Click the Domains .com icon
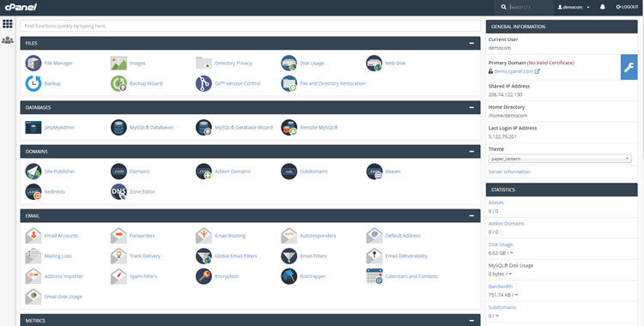 118,172
